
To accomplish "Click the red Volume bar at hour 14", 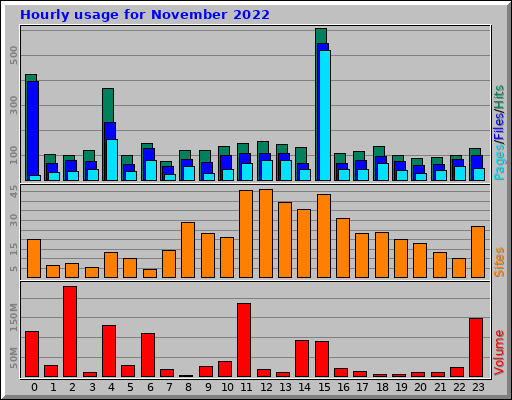I will point(302,358).
